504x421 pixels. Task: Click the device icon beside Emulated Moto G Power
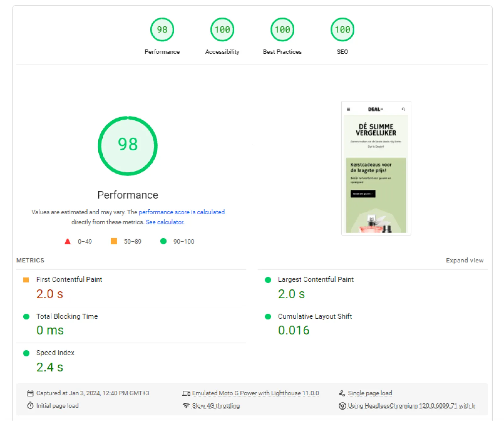[x=186, y=393]
